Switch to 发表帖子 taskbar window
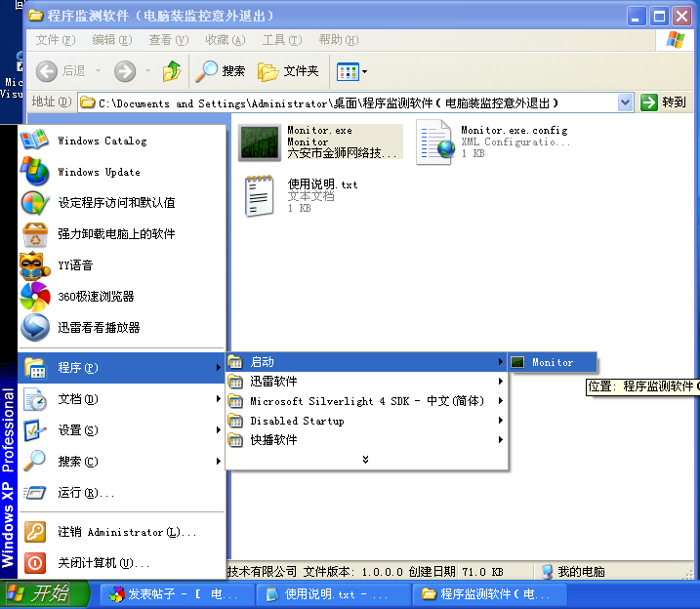 point(177,594)
